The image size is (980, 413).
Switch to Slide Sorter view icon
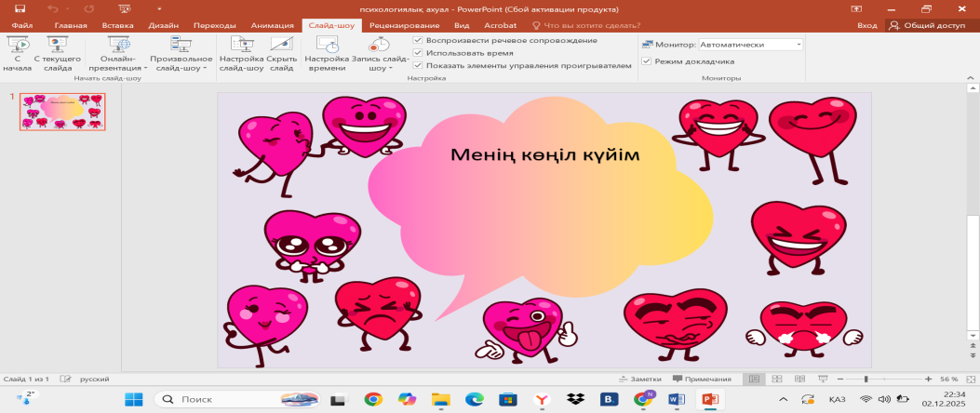(x=777, y=380)
